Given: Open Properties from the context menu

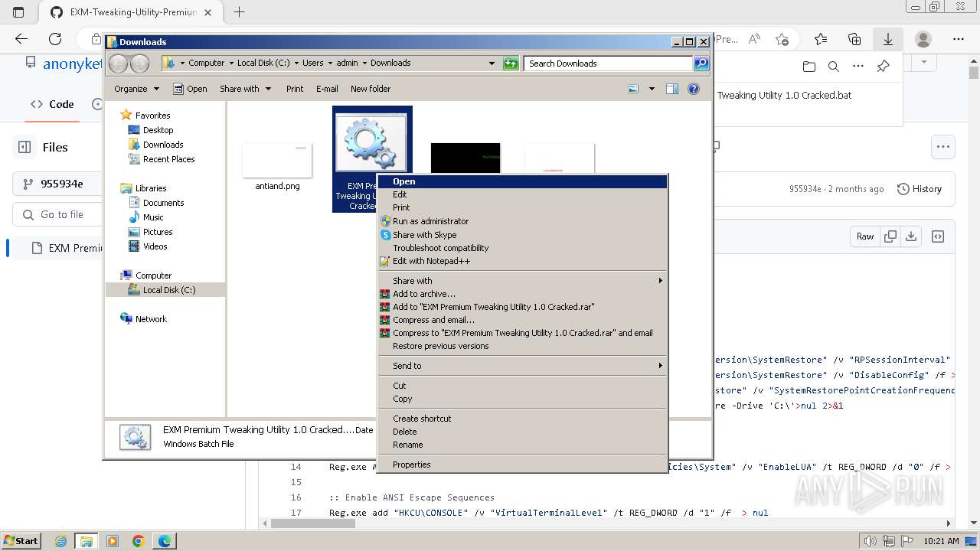Looking at the screenshot, I should click(x=523, y=465).
